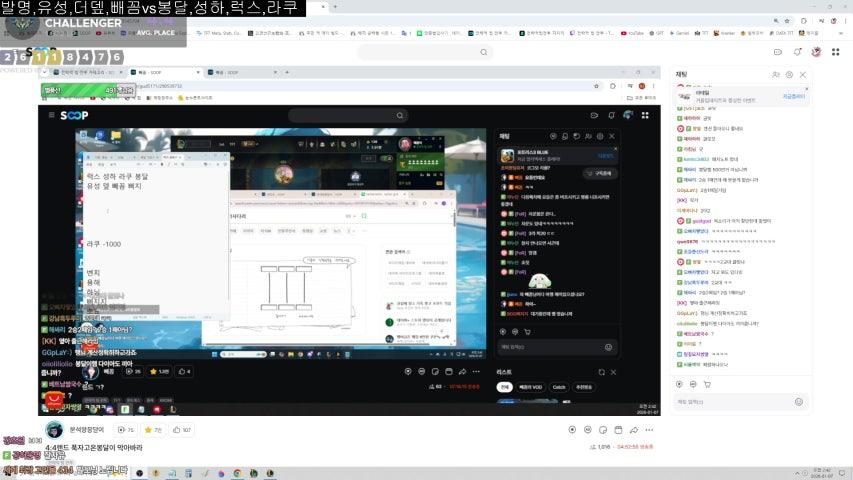Click the inner SOOP notification bell icon
The width and height of the screenshot is (853, 480).
point(611,115)
